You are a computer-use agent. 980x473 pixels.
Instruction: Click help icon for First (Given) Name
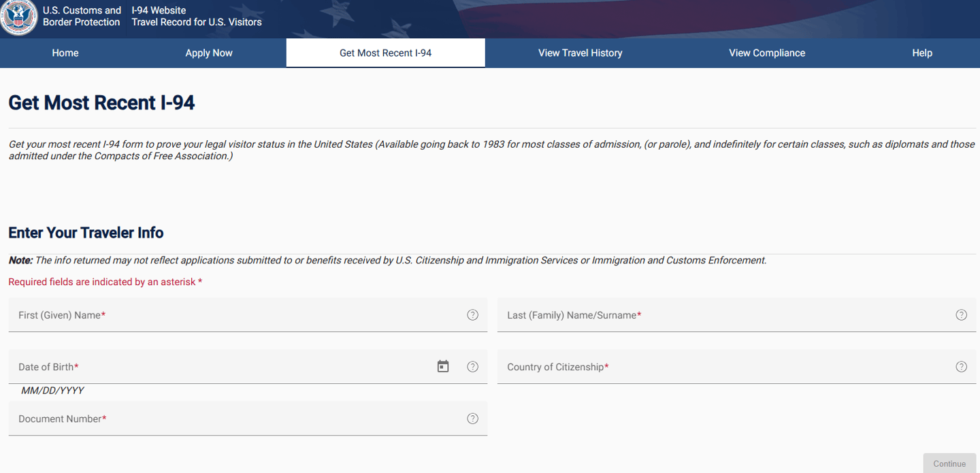coord(472,315)
